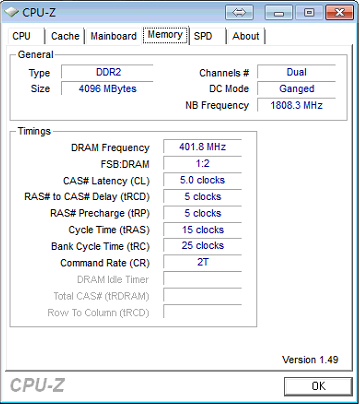
Task: Click the 'Timings' group heading
Action: pyautogui.click(x=34, y=131)
